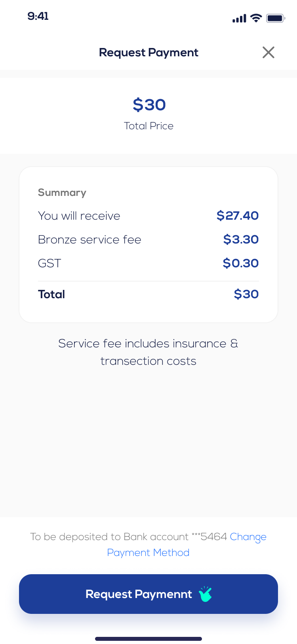The width and height of the screenshot is (297, 644).
Task: Tap the cellular signal bars icon
Action: 239,18
